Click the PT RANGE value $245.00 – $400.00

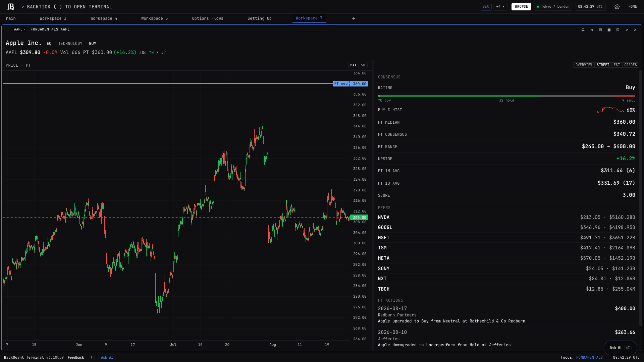point(608,146)
